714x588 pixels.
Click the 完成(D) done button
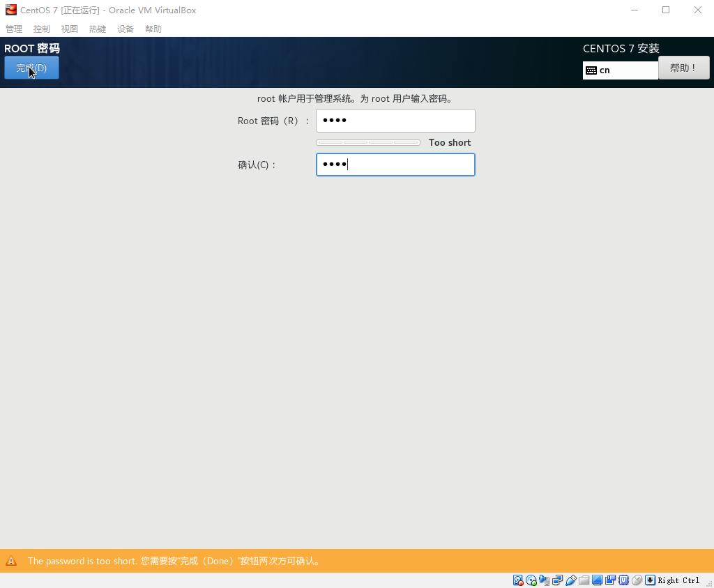(31, 68)
